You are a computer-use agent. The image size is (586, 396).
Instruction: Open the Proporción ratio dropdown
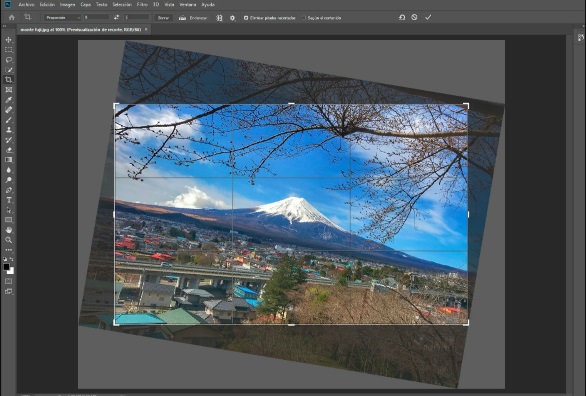click(x=62, y=18)
